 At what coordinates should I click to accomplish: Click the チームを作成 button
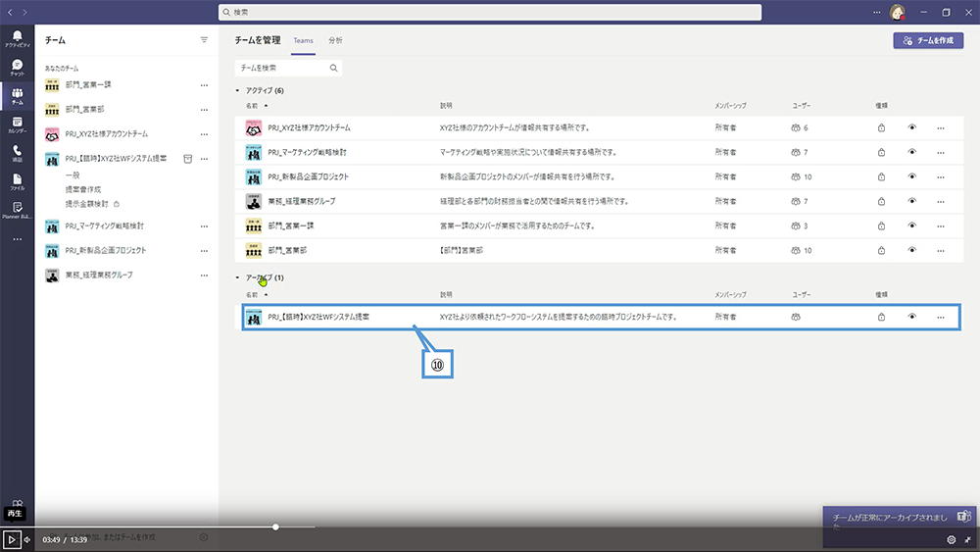[928, 40]
